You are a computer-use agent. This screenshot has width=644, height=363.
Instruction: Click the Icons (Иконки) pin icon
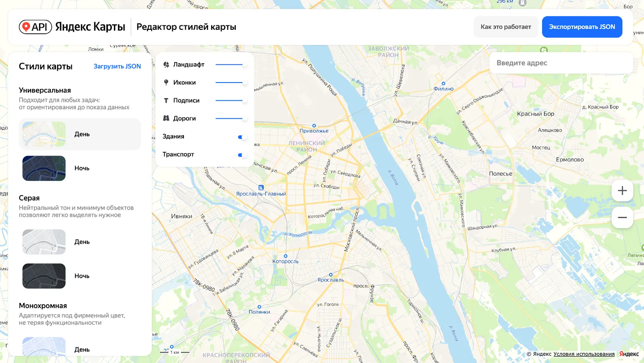pos(166,82)
